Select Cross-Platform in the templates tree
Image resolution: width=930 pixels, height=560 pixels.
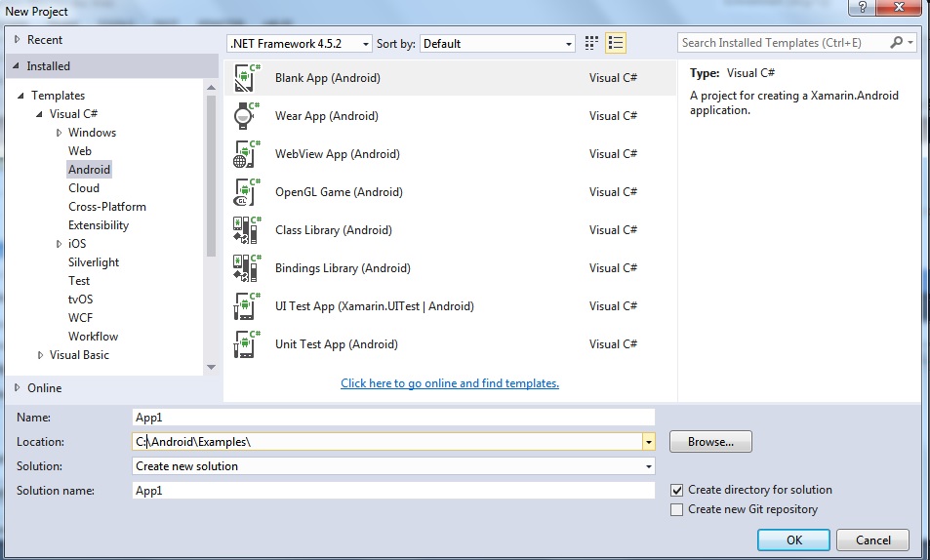[x=106, y=207]
